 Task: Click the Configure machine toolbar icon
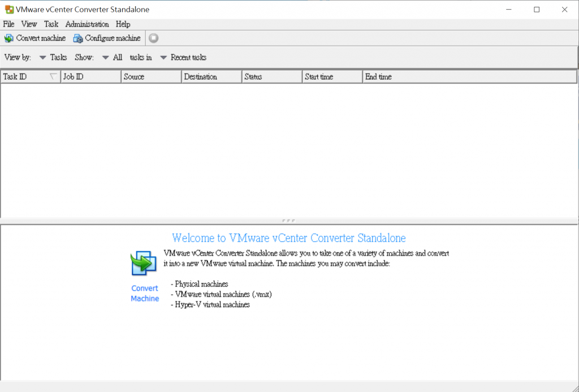[78, 38]
